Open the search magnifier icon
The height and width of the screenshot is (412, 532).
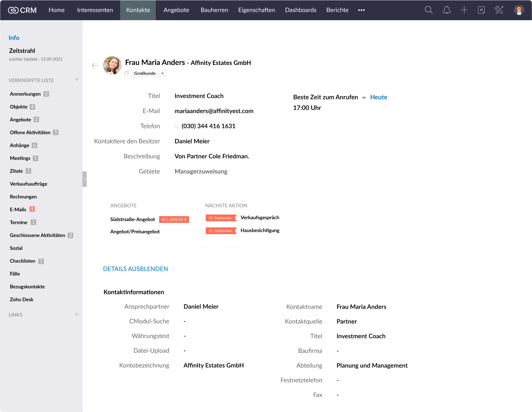(428, 10)
